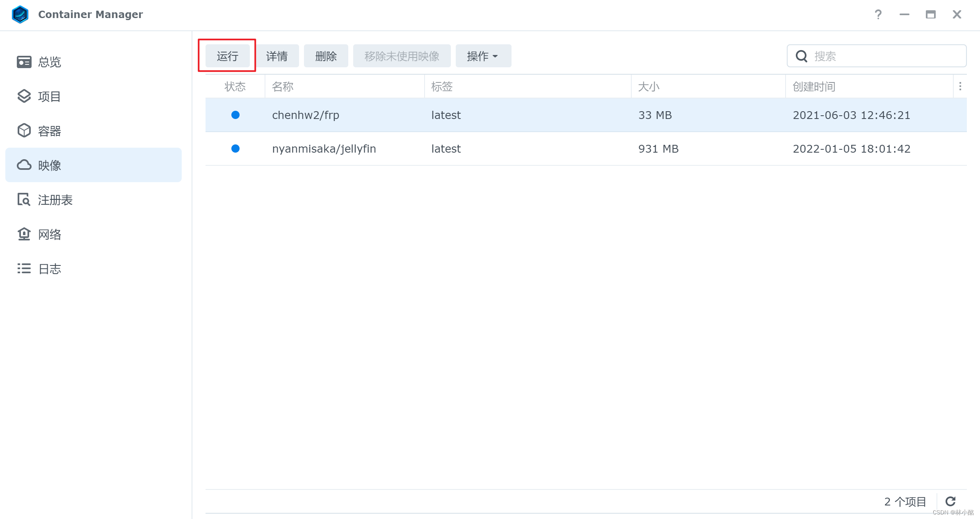Image resolution: width=980 pixels, height=519 pixels.
Task: Click the 移除未使用映像 button
Action: click(402, 56)
